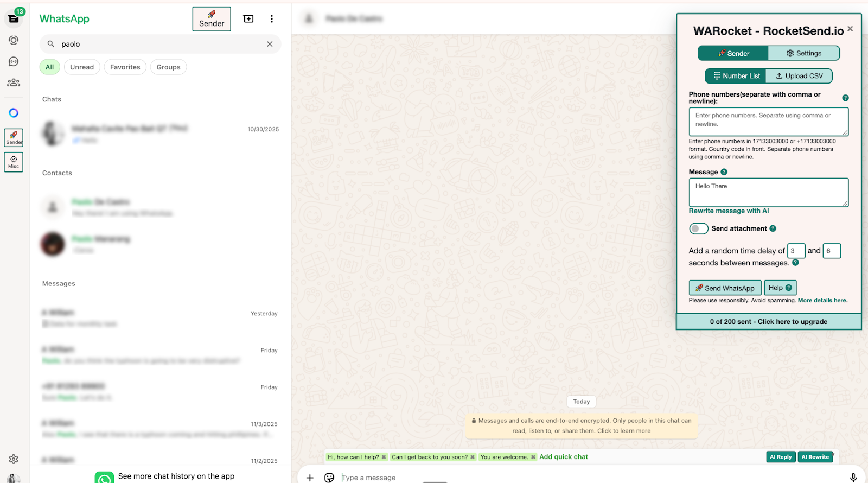
Task: Click the encryption notice banner
Action: 582,425
